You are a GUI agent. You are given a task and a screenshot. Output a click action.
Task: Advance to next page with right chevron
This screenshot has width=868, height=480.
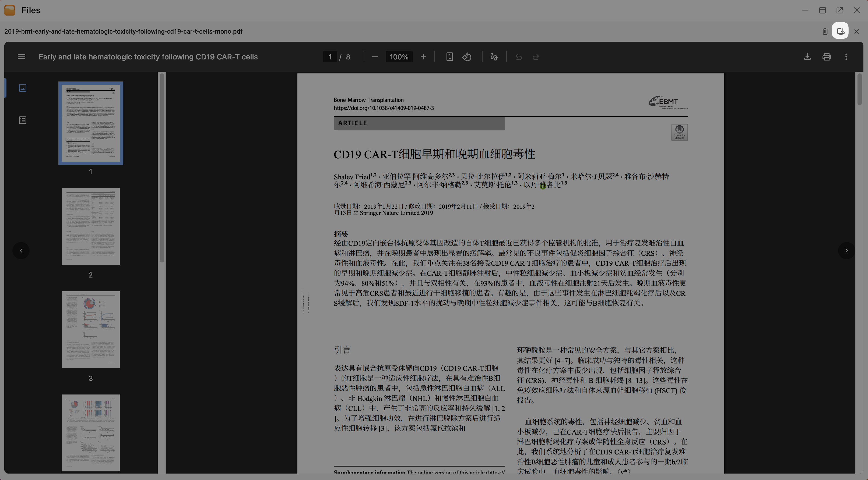click(x=846, y=250)
